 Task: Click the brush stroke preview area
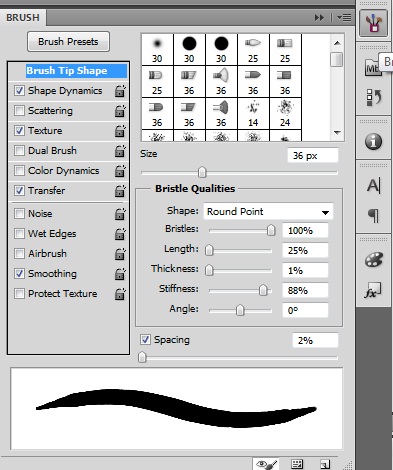point(176,409)
